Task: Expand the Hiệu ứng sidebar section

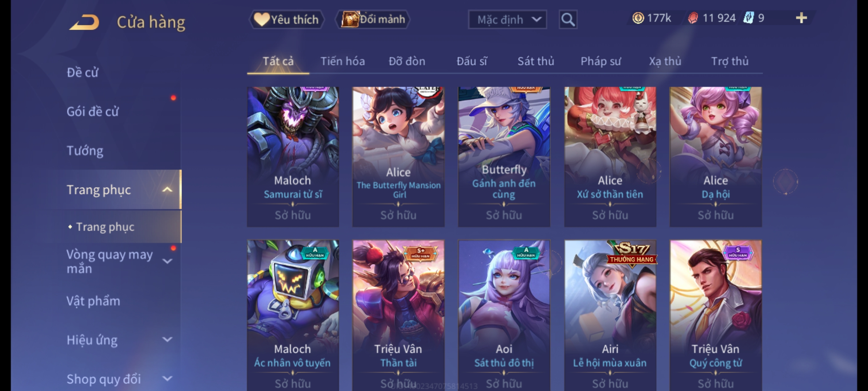Action: pyautogui.click(x=167, y=340)
